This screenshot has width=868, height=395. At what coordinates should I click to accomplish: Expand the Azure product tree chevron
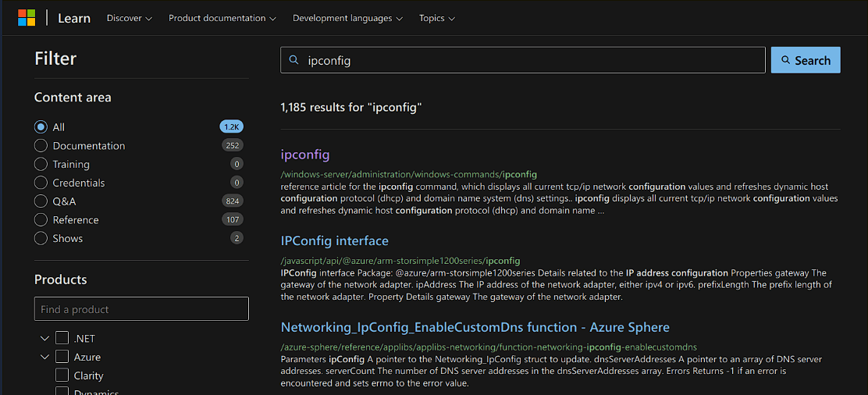pyautogui.click(x=44, y=357)
